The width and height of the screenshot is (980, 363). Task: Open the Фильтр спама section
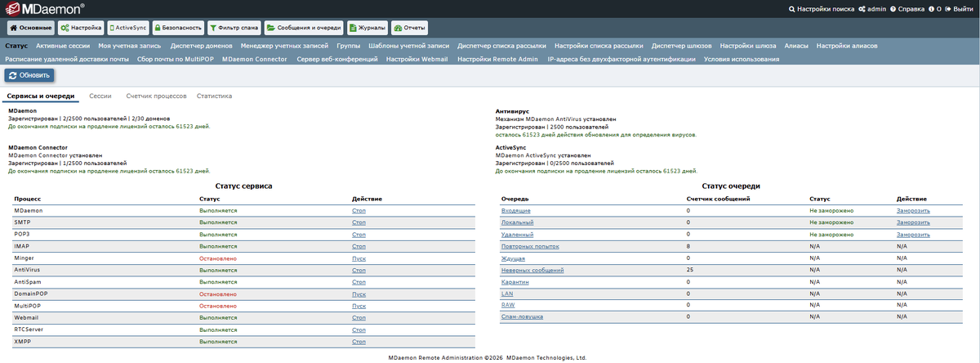coord(234,27)
